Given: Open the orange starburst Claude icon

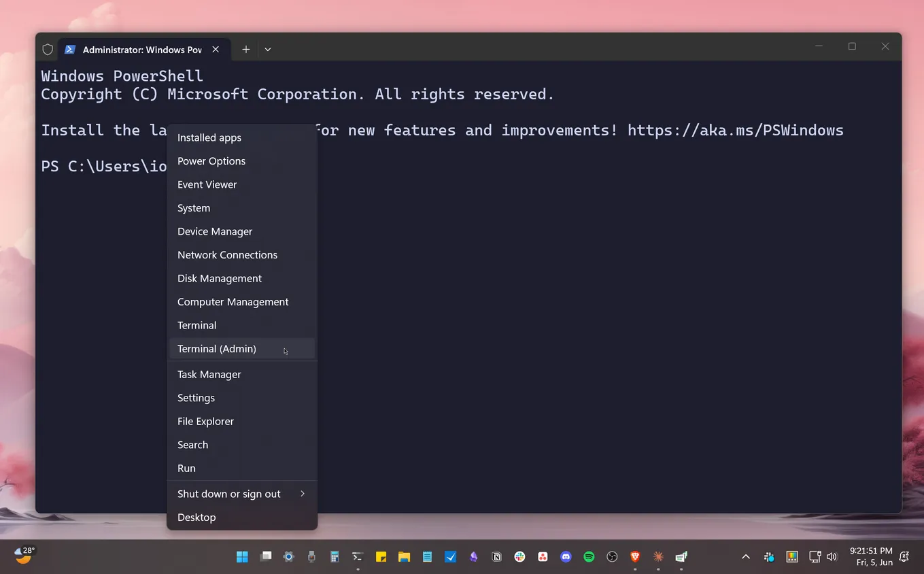Looking at the screenshot, I should [658, 557].
